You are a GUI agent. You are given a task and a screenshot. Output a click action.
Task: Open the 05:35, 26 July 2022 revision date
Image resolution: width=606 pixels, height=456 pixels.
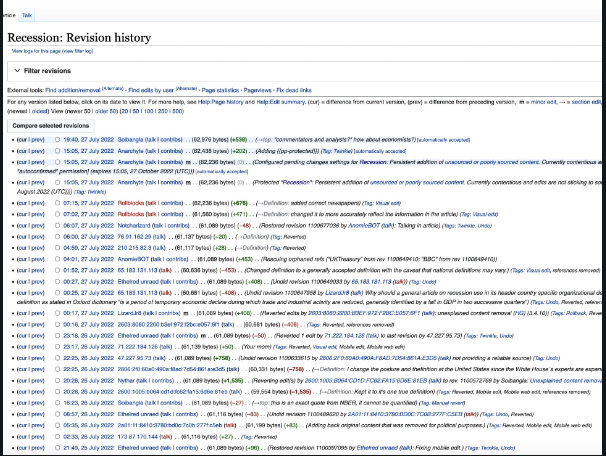click(x=89, y=425)
